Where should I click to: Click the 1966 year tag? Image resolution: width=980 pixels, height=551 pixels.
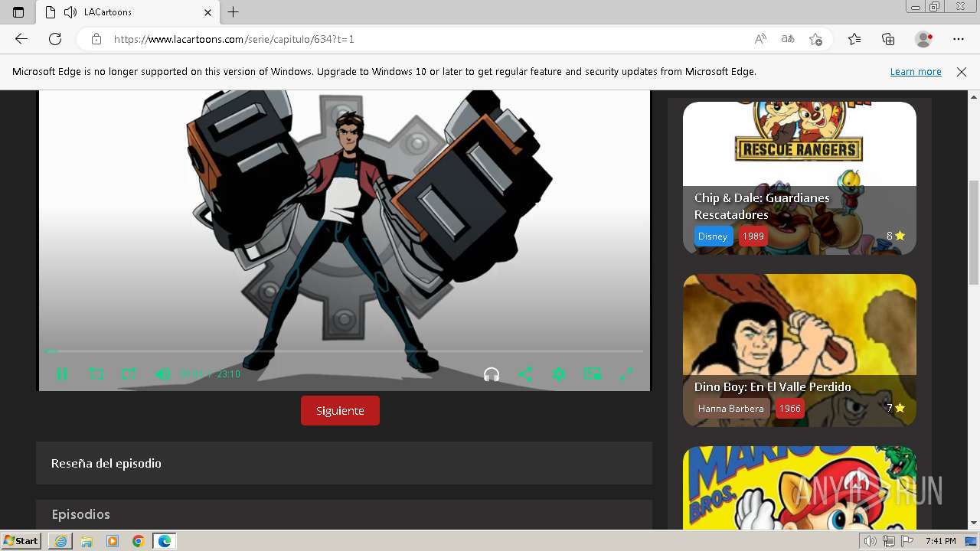(789, 408)
